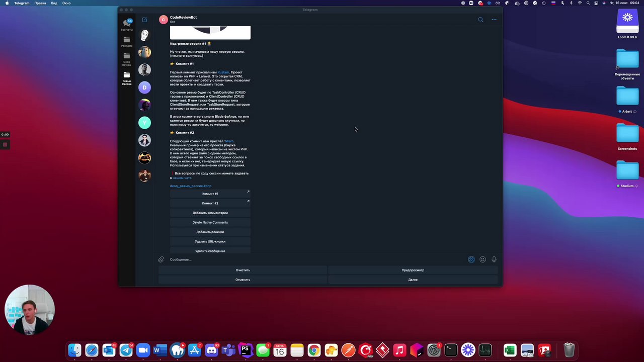This screenshot has height=362, width=644.
Task: Open Microsoft Teams from the dock
Action: pos(228,350)
